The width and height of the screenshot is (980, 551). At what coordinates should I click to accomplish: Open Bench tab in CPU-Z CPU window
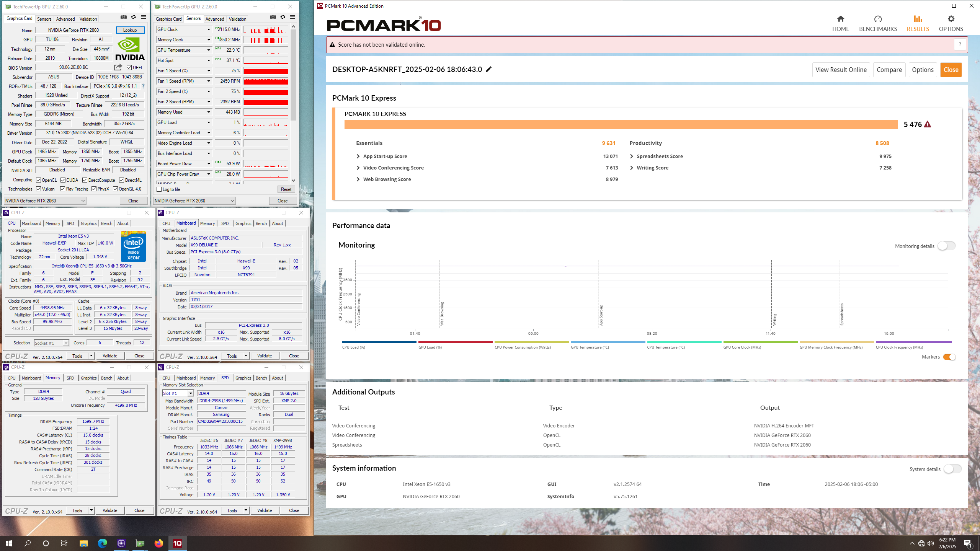106,223
